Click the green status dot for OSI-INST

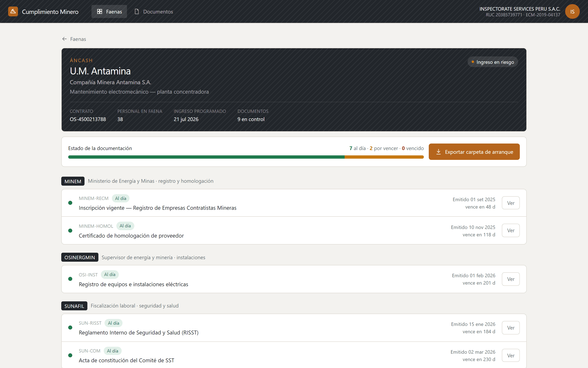coord(70,279)
